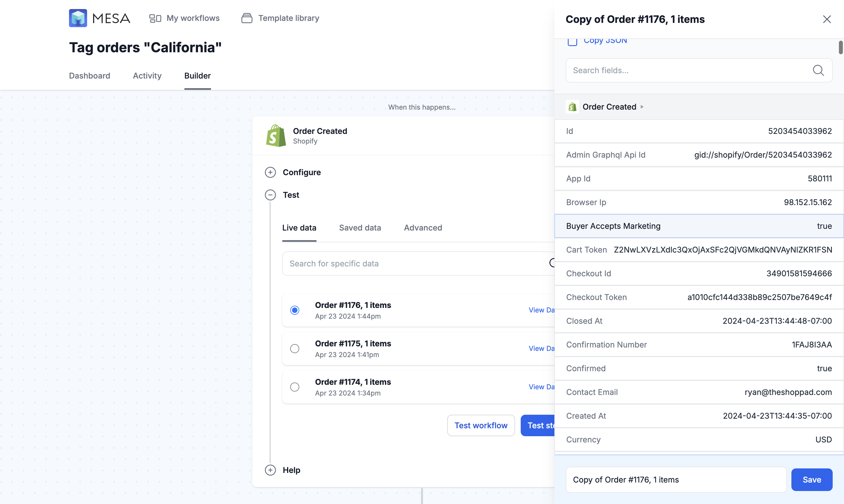The height and width of the screenshot is (504, 844).
Task: Click the My workflows grid icon
Action: (x=155, y=18)
